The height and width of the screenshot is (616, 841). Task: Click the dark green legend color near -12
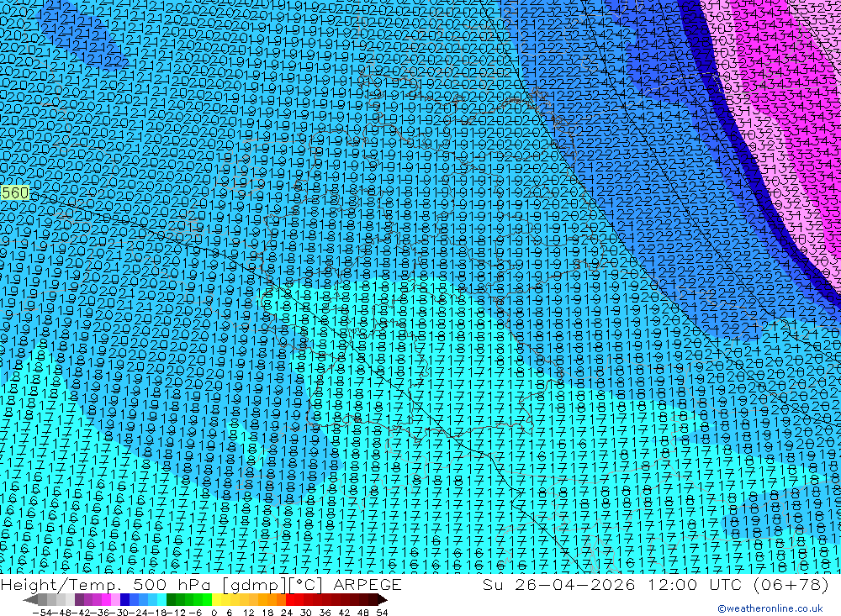pyautogui.click(x=171, y=600)
